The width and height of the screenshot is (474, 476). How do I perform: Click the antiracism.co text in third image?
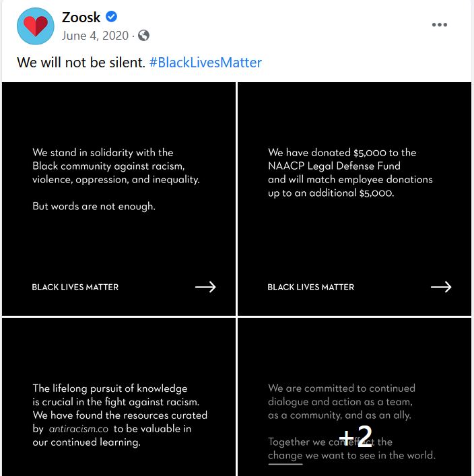[x=79, y=429]
